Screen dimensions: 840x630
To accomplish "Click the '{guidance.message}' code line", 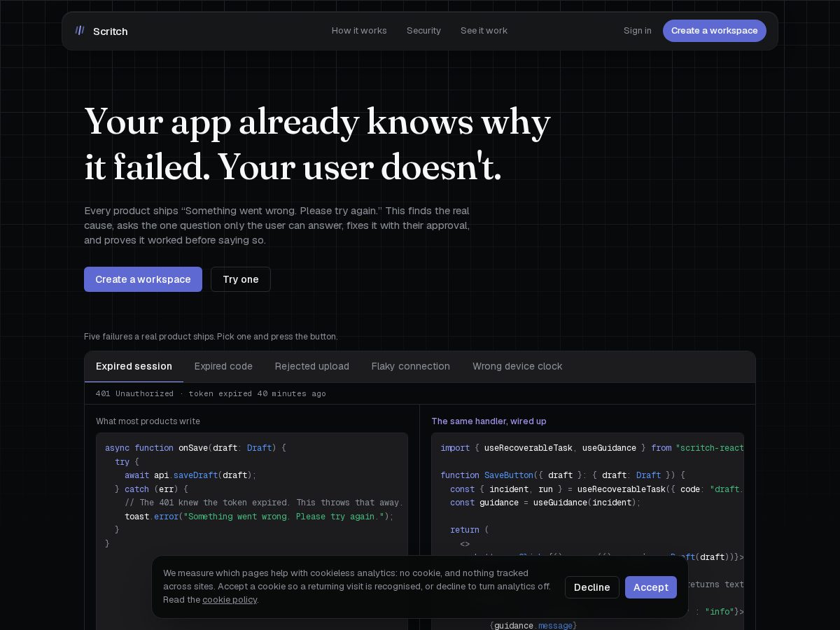I will click(x=533, y=625).
